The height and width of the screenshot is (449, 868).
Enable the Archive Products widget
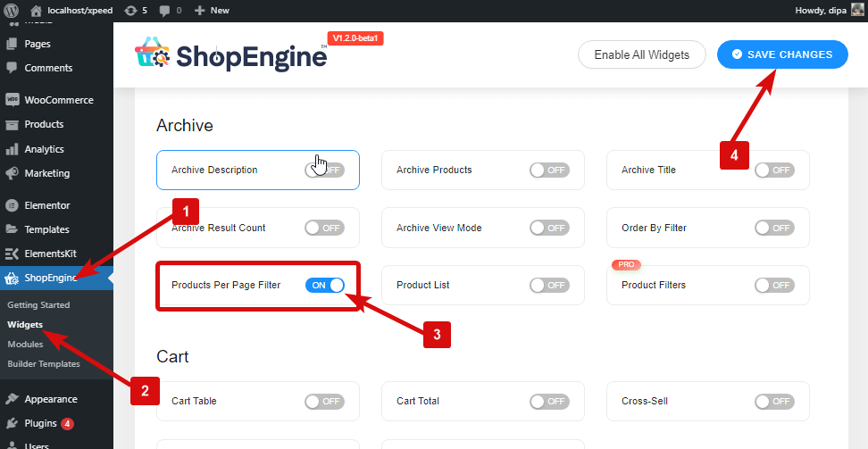549,170
